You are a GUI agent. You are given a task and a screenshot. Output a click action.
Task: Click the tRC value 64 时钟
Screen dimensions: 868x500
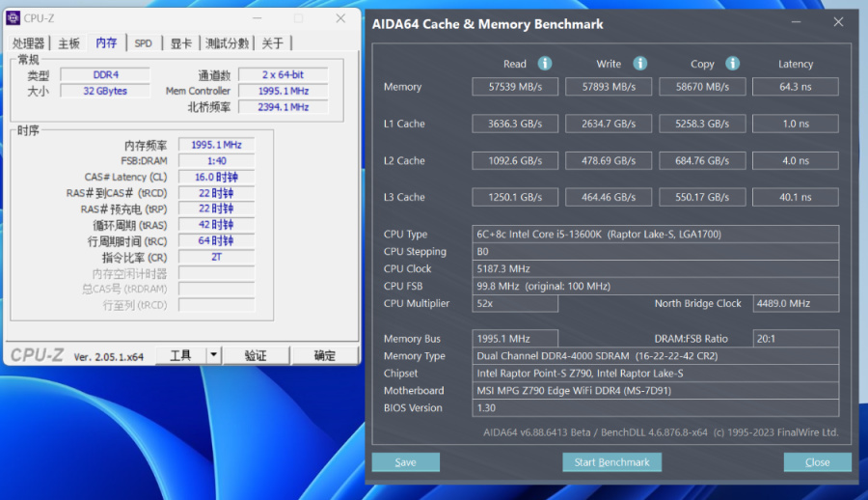(216, 240)
